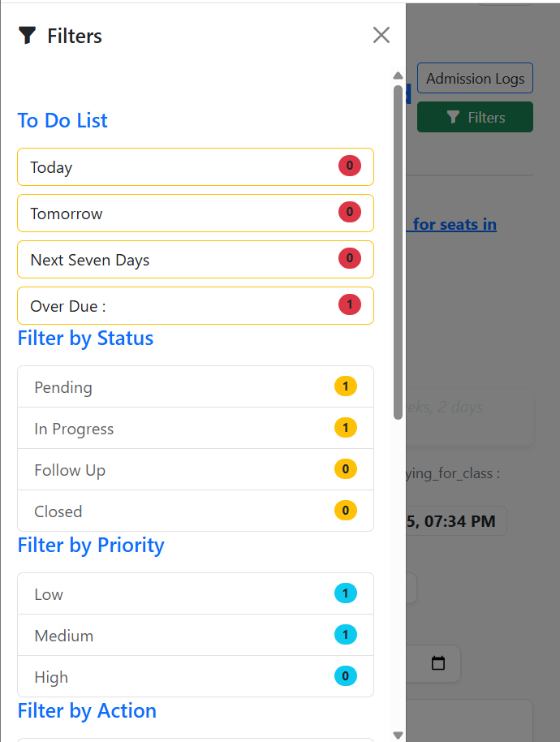Open the Admission Logs button

475,79
